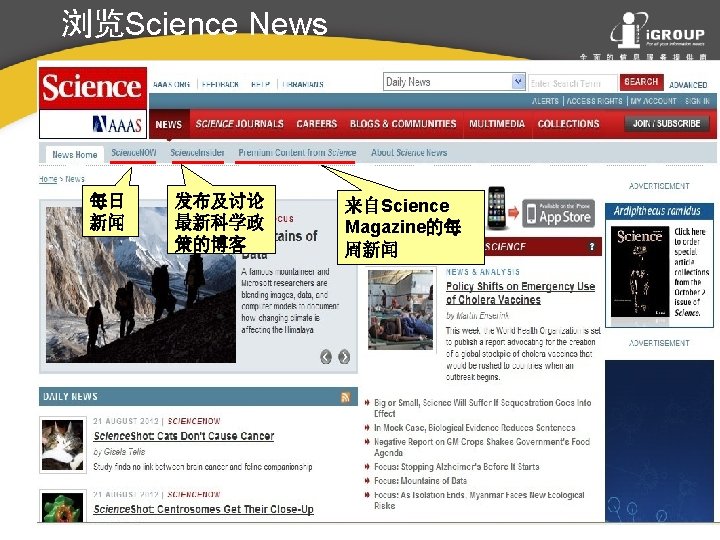The width and height of the screenshot is (720, 540).
Task: Open the Daily News search scope dropdown
Action: 454,82
